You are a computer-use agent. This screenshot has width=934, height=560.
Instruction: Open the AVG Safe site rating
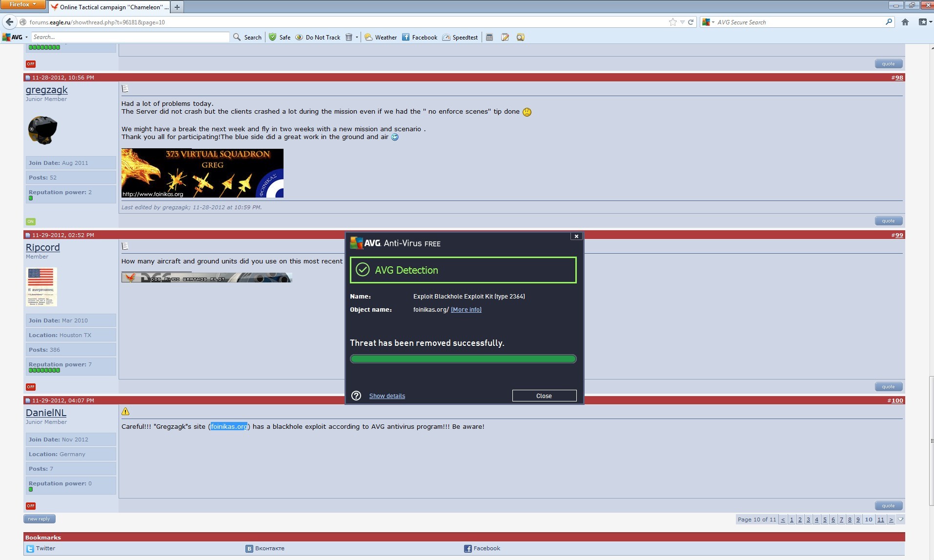click(x=280, y=37)
